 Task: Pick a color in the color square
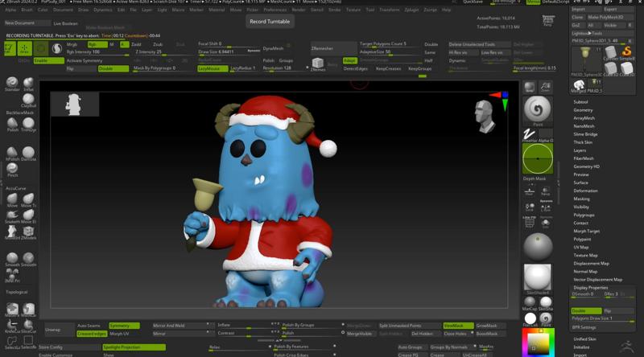click(x=538, y=342)
